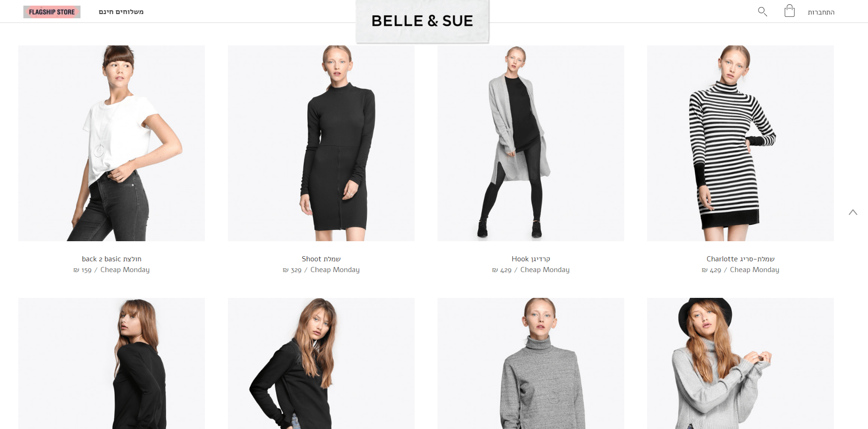Click the Flagship Store badge
This screenshot has height=429, width=868.
pyautogui.click(x=52, y=12)
